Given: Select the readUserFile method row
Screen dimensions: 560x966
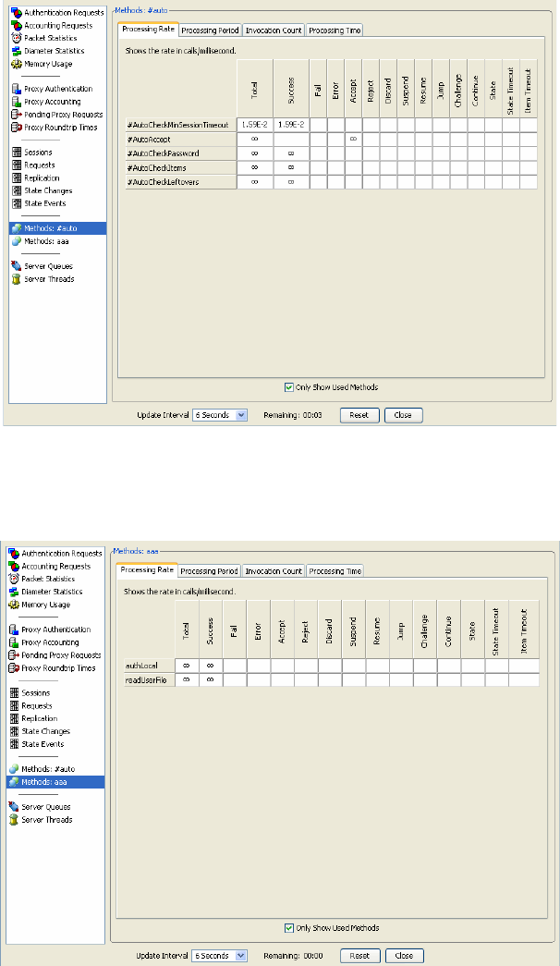Looking at the screenshot, I should [147, 679].
